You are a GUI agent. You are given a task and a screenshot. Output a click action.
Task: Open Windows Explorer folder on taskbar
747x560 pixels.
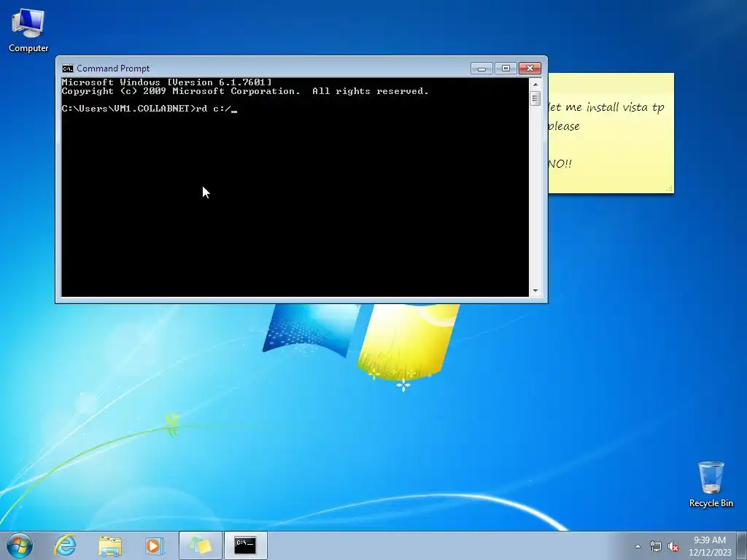110,545
